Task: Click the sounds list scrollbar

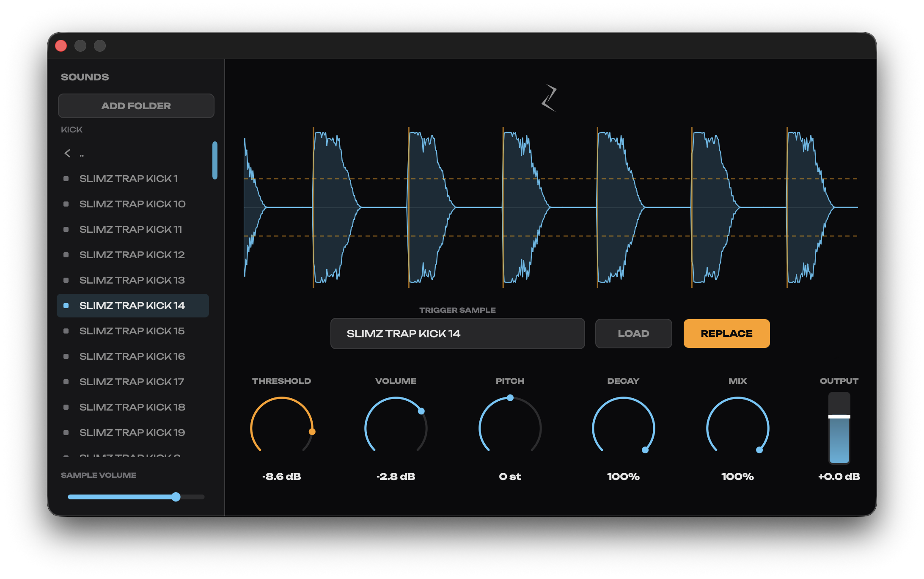Action: coord(215,160)
